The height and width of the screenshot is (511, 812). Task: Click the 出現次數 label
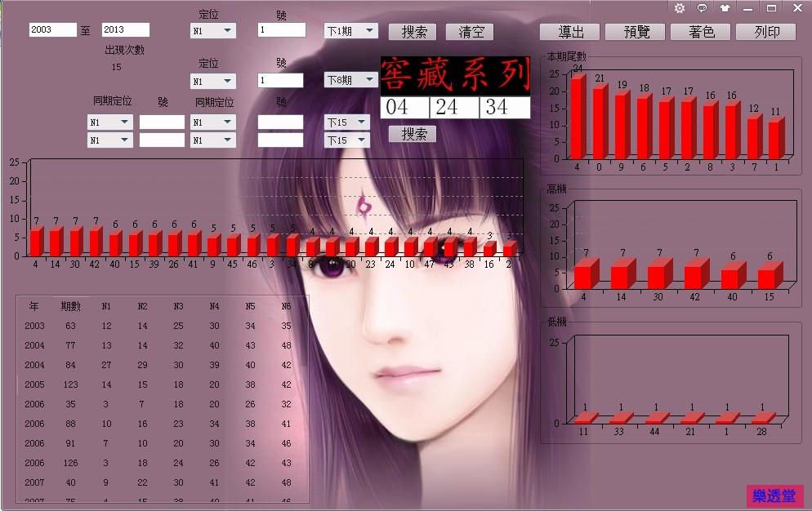[124, 51]
